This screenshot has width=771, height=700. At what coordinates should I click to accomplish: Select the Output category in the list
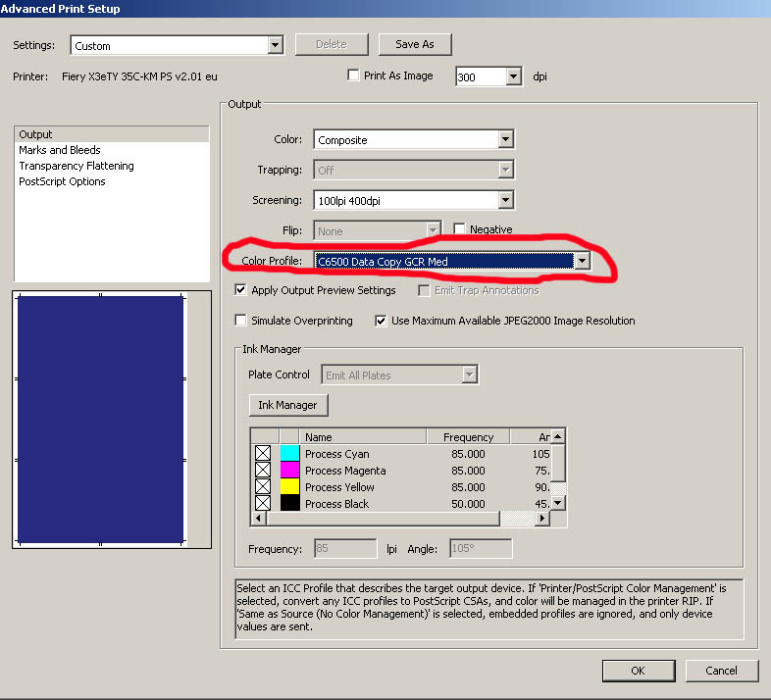(x=112, y=134)
